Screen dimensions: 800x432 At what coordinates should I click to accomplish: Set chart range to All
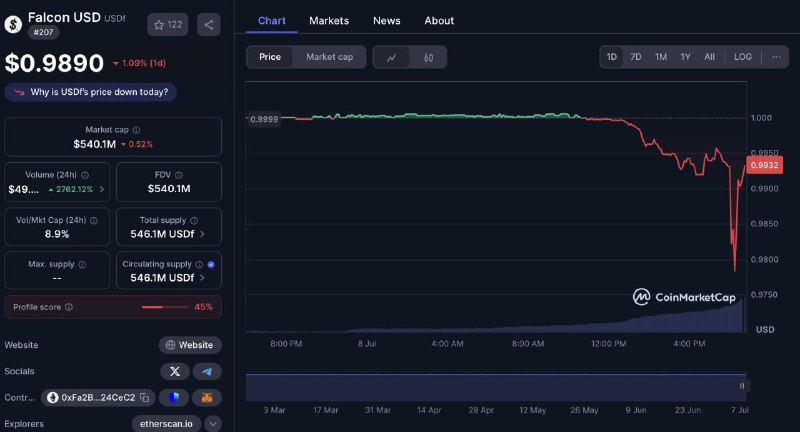point(710,57)
